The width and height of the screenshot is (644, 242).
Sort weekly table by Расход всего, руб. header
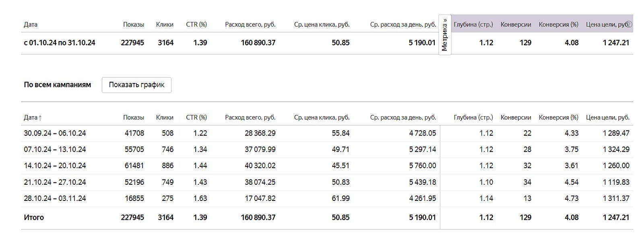250,117
